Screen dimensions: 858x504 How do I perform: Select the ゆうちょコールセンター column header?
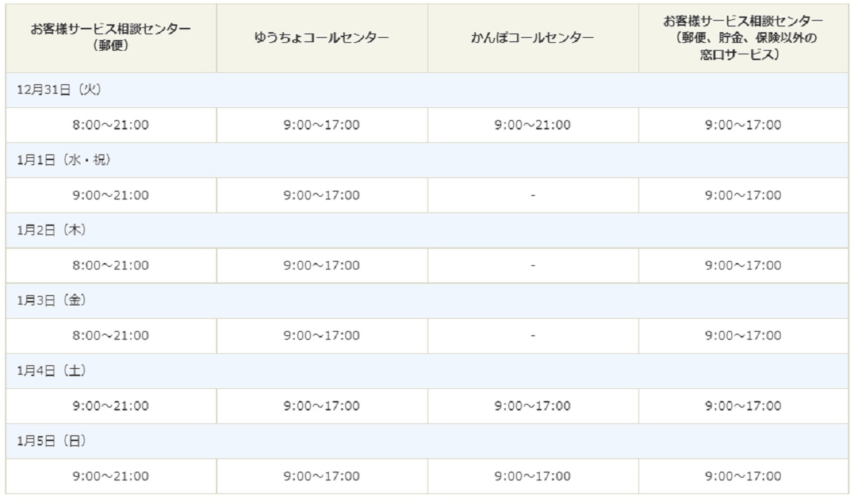322,38
